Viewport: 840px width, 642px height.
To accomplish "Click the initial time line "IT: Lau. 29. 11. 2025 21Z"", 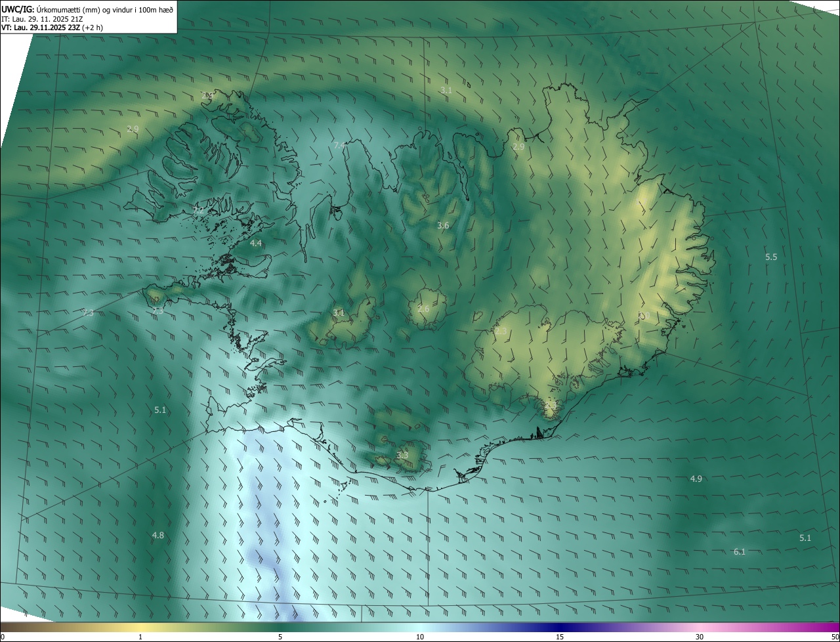I will (x=42, y=18).
